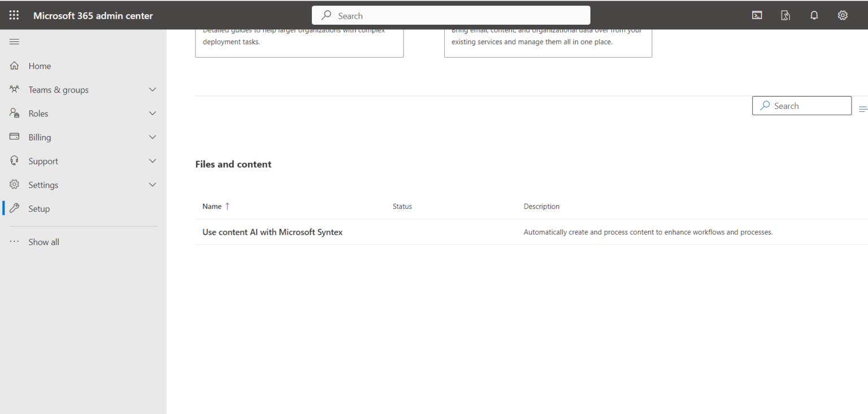Click the Files and content search box
This screenshot has width=868, height=414.
tap(802, 106)
